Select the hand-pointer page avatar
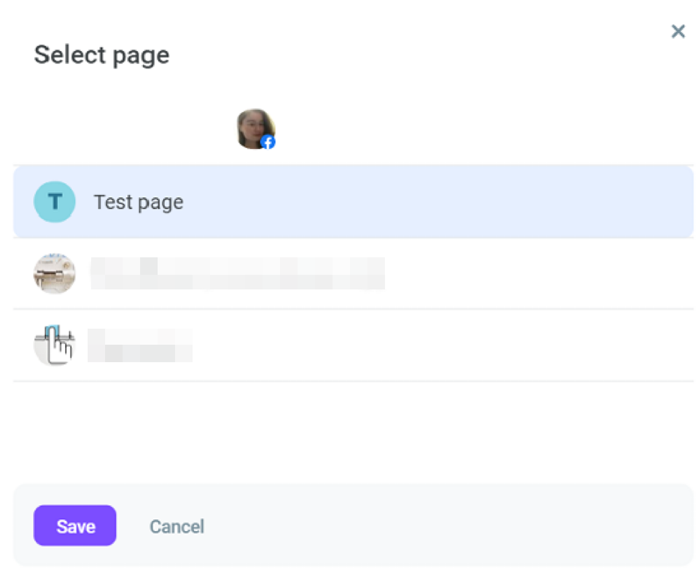This screenshot has width=700, height=572. 54,345
